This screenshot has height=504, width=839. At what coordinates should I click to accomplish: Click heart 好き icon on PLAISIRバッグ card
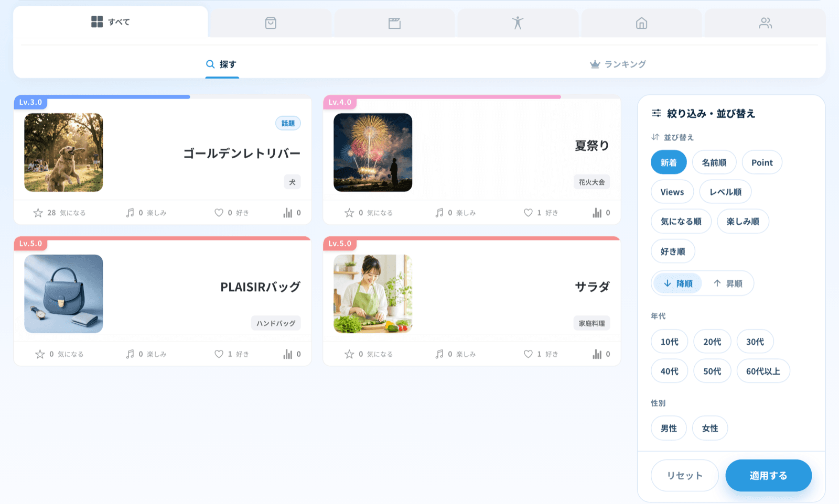(219, 354)
